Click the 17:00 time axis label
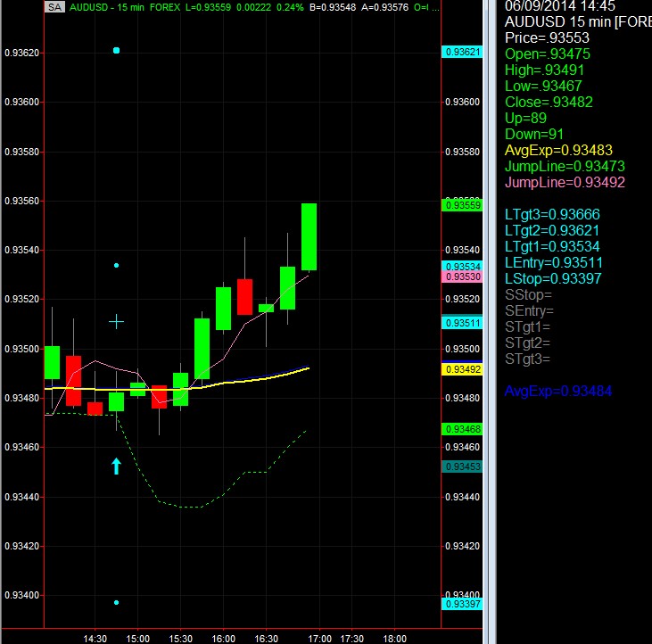 (x=319, y=639)
